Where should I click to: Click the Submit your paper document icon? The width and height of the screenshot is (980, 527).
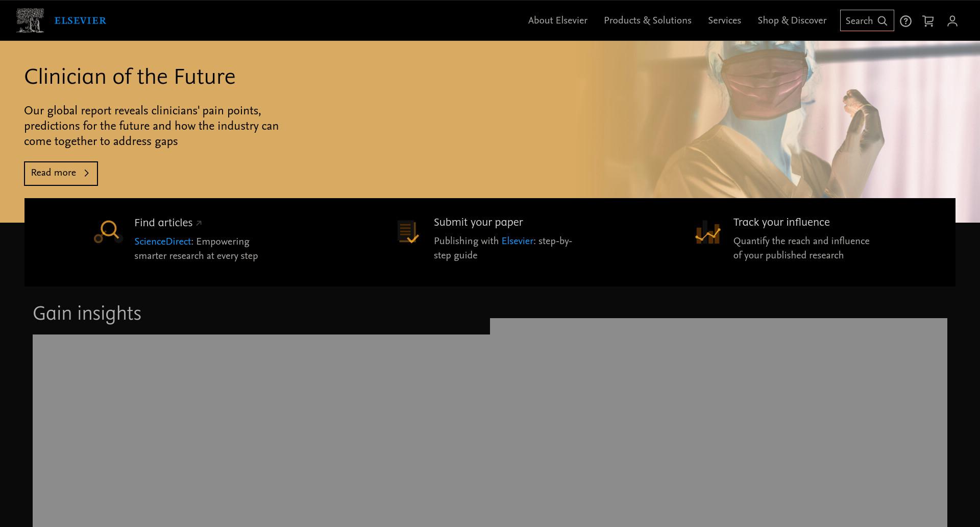pyautogui.click(x=408, y=232)
